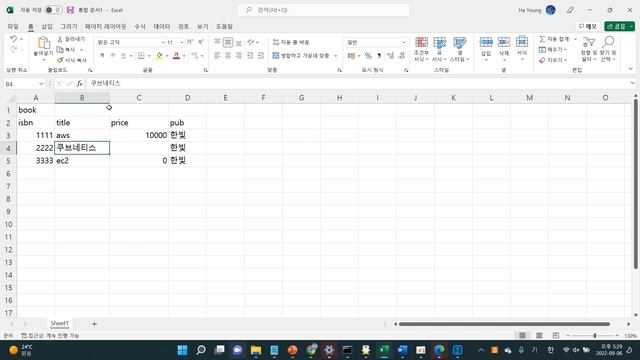The width and height of the screenshot is (640, 360).
Task: Click the Fill (채우기) button in editing group
Action: point(553,50)
